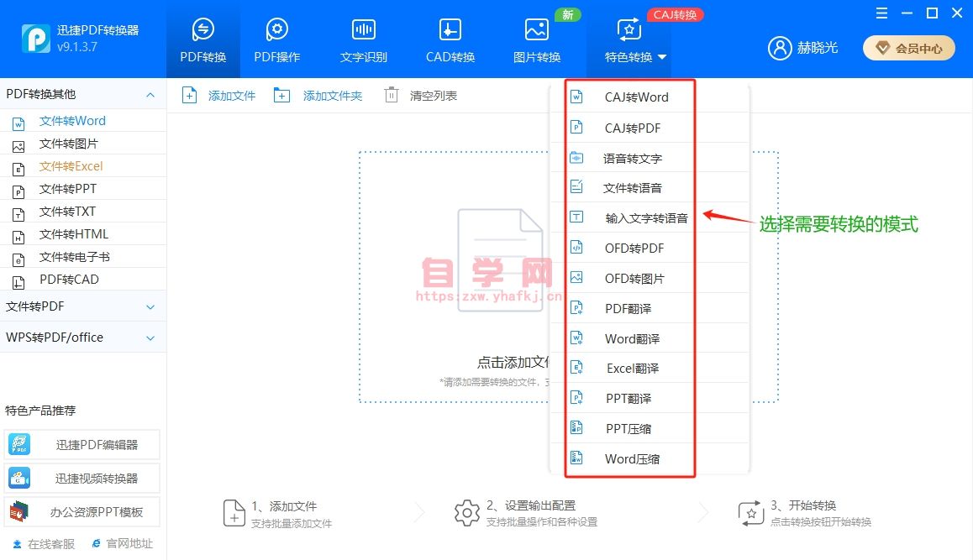The width and height of the screenshot is (973, 560).
Task: Open the 官网地址 website link
Action: coord(122,544)
